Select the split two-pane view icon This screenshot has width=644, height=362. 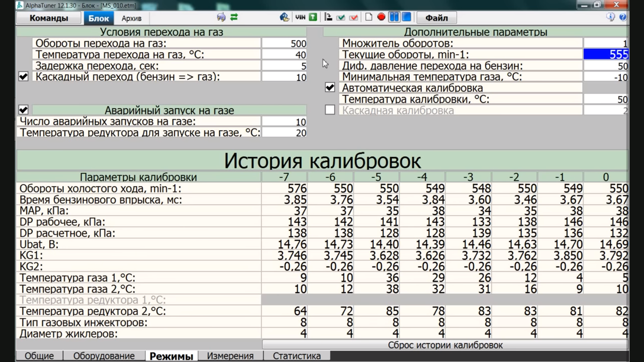click(x=394, y=17)
